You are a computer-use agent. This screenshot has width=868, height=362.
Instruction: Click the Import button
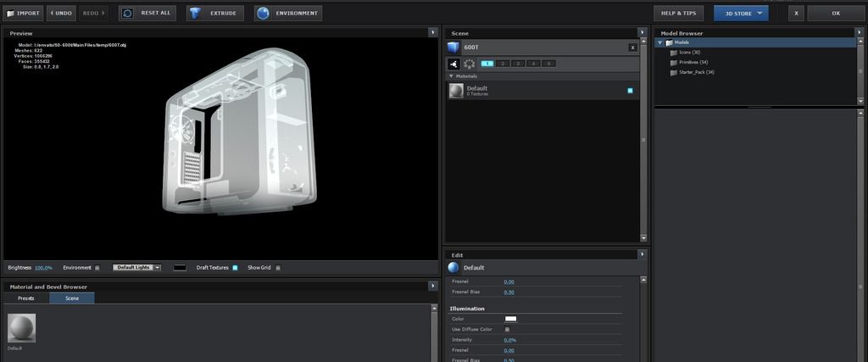pyautogui.click(x=23, y=14)
